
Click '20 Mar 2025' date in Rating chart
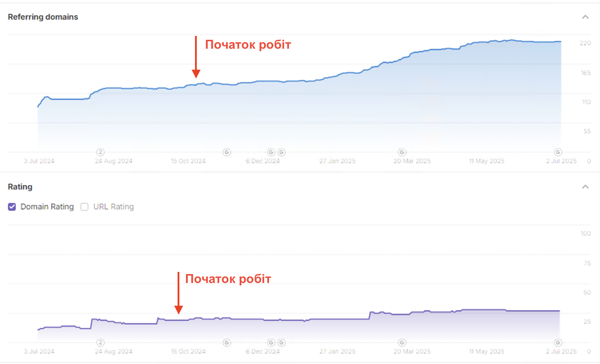pos(412,352)
